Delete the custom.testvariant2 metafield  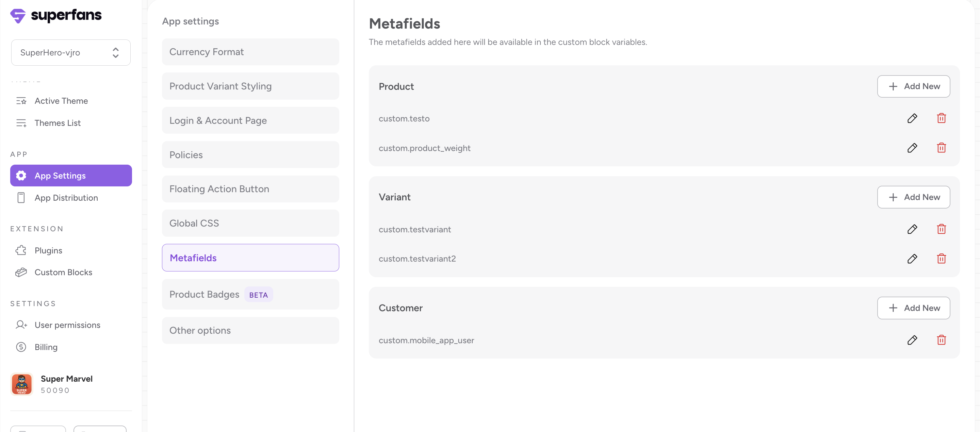click(941, 259)
